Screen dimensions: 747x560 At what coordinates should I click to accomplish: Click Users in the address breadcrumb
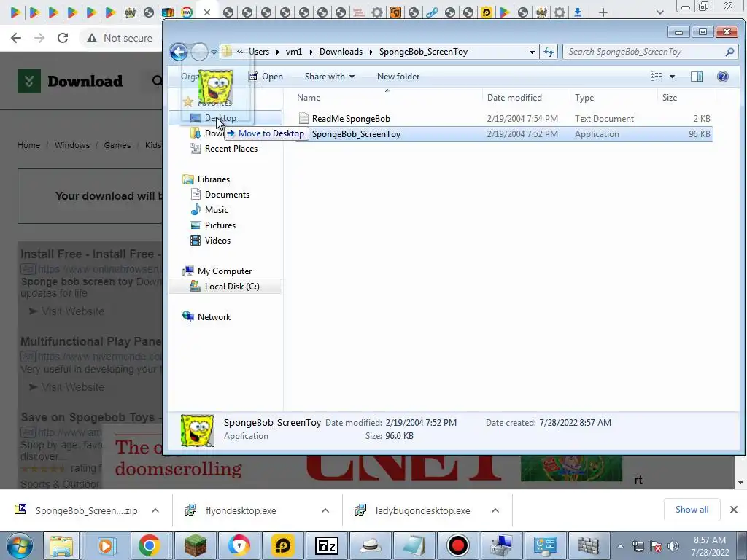(x=259, y=52)
